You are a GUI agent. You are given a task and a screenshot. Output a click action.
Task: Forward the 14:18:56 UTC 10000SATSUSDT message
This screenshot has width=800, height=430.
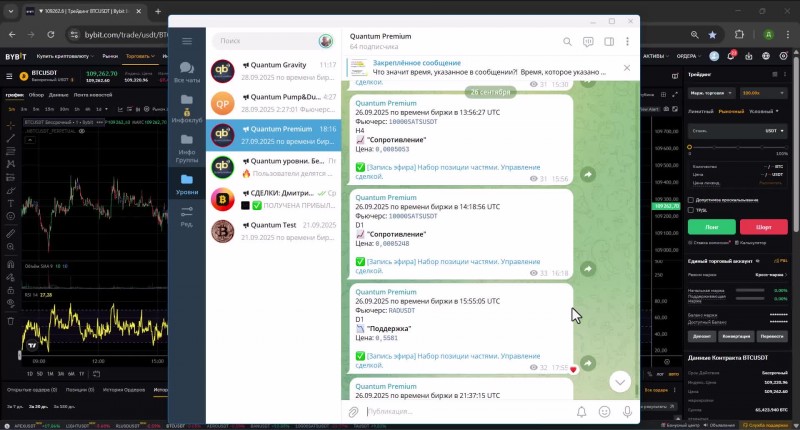click(x=588, y=269)
